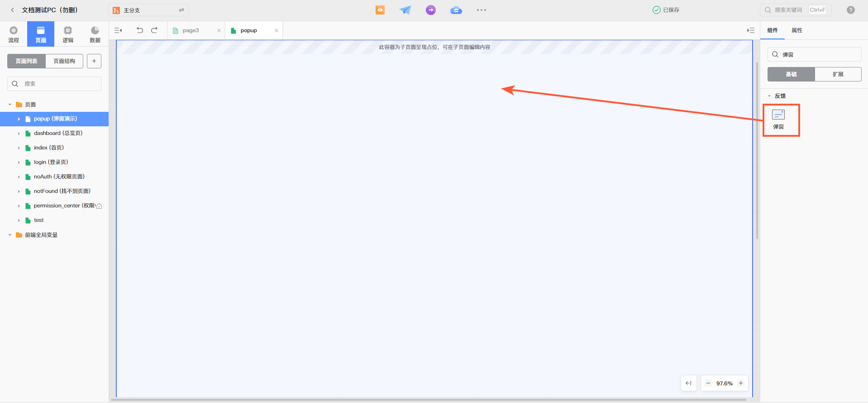Focus the component search field 弹窗
Screen dimensions: 868x403
815,54
